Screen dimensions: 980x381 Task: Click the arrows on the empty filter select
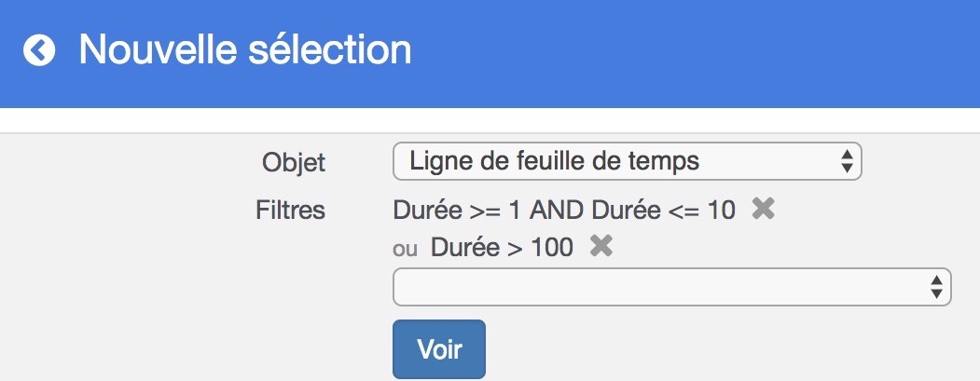936,287
